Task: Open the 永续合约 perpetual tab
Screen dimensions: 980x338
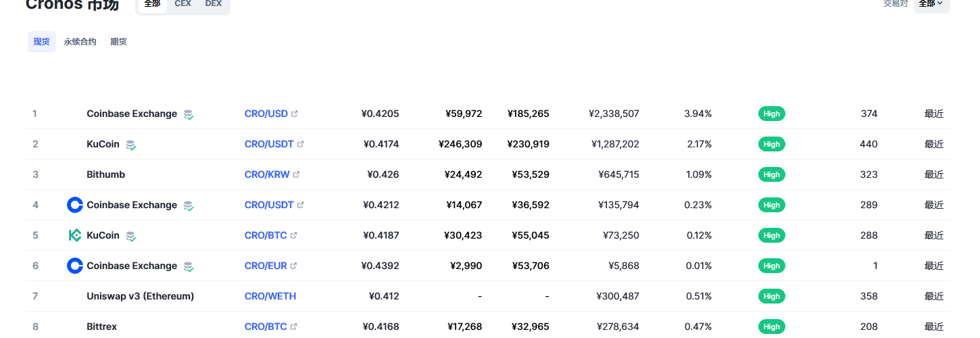Action: coord(80,42)
